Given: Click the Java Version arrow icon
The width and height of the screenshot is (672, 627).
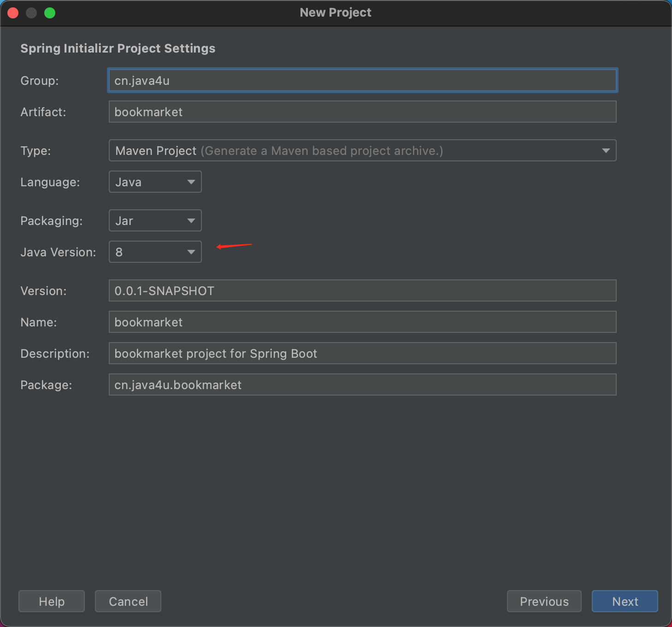Looking at the screenshot, I should tap(191, 252).
